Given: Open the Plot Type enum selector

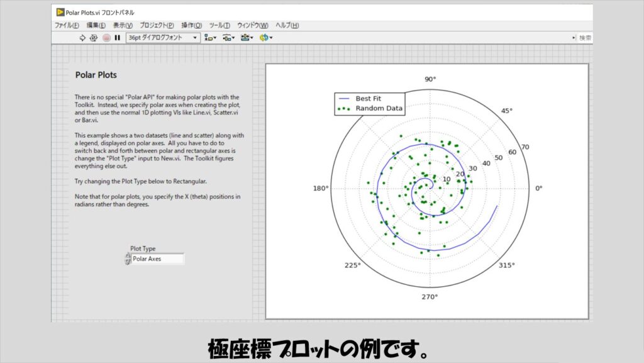Looking at the screenshot, I should point(157,259).
